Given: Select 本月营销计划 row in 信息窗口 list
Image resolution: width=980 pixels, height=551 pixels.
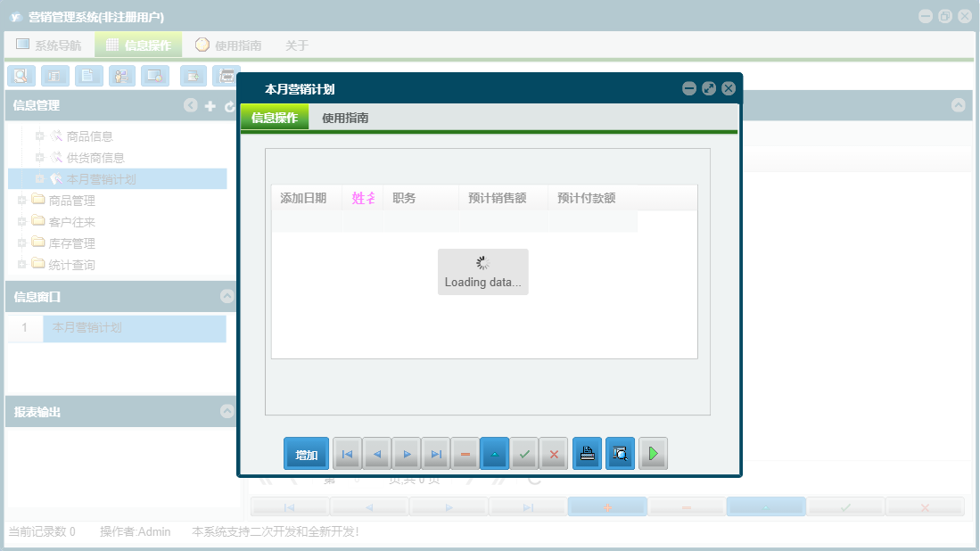Looking at the screenshot, I should tap(135, 328).
